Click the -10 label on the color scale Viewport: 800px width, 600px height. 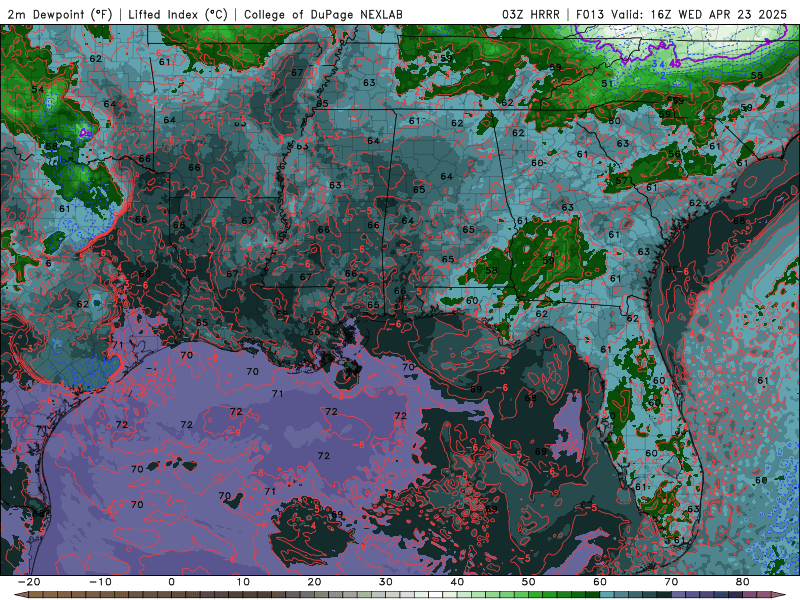coord(100,582)
